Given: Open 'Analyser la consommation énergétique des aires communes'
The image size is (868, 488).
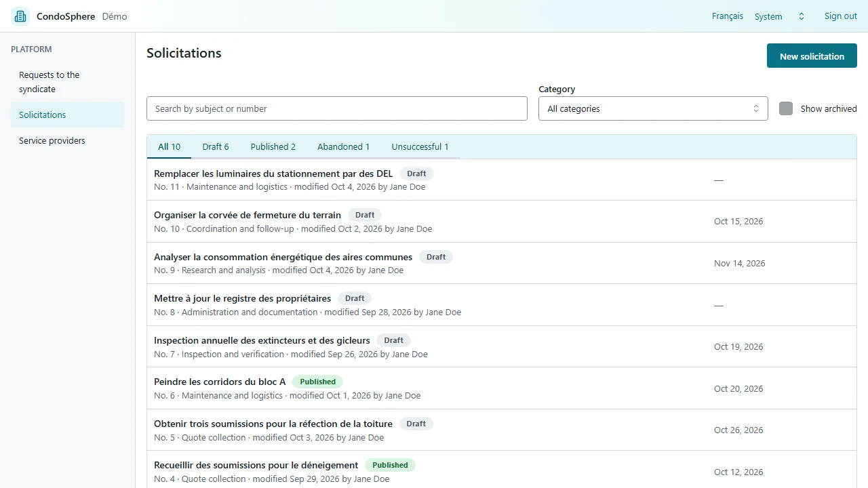Looking at the screenshot, I should pos(283,257).
